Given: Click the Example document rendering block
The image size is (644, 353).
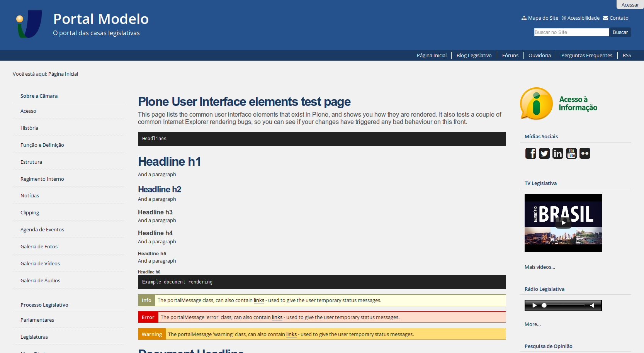Looking at the screenshot, I should 322,282.
